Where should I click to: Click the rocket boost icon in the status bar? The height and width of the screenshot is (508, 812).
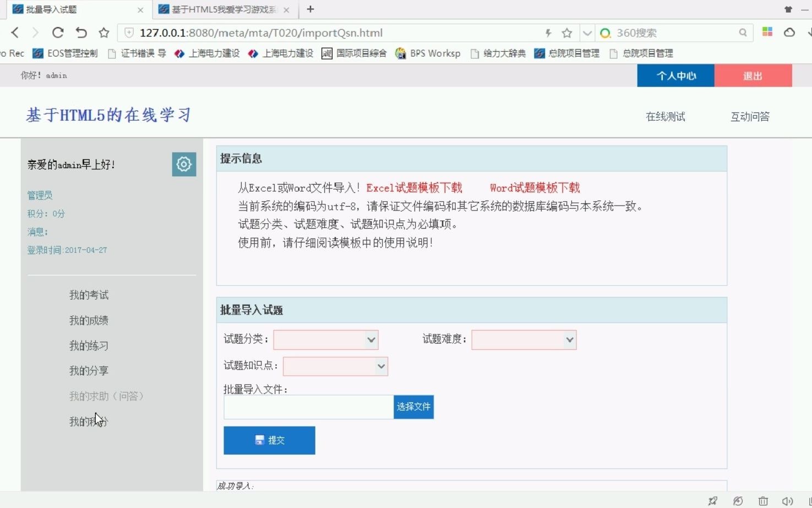pos(712,501)
